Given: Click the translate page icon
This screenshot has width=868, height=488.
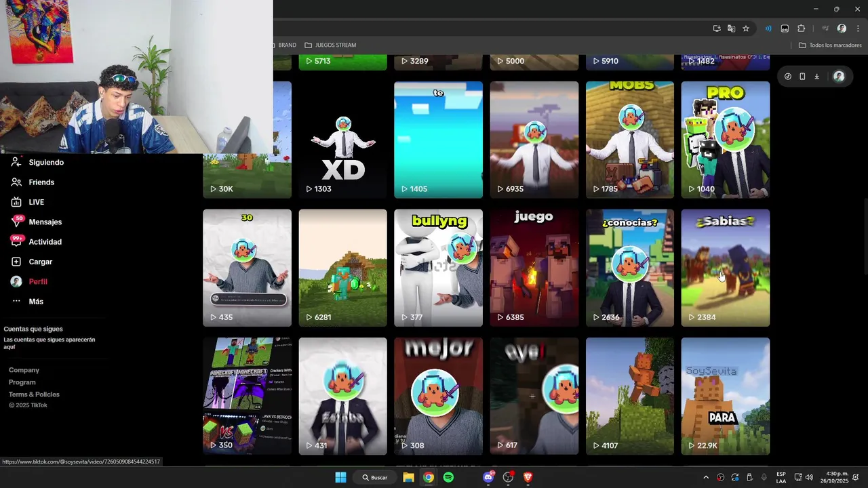Looking at the screenshot, I should click(x=731, y=28).
